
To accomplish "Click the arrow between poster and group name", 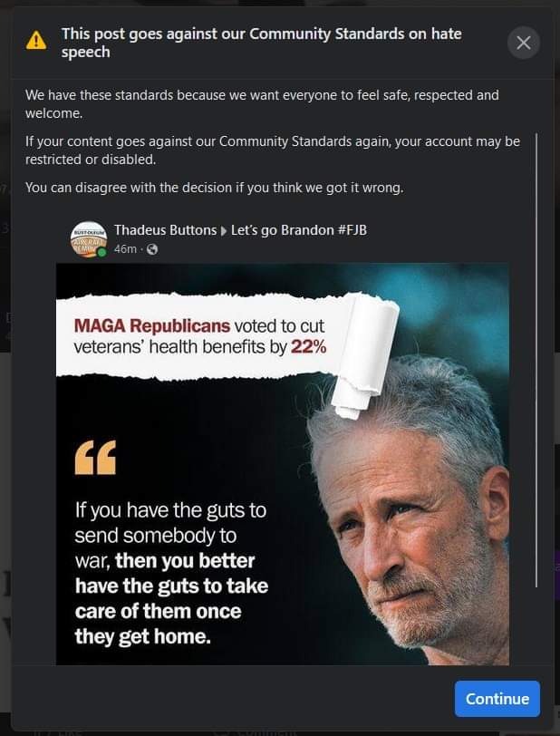I will point(224,231).
